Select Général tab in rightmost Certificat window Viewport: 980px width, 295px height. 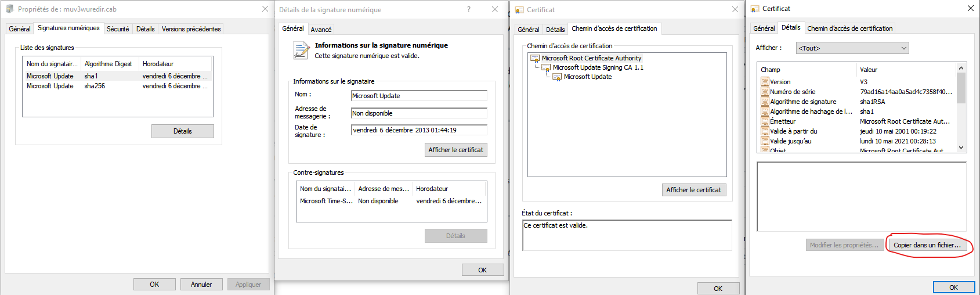click(x=764, y=28)
